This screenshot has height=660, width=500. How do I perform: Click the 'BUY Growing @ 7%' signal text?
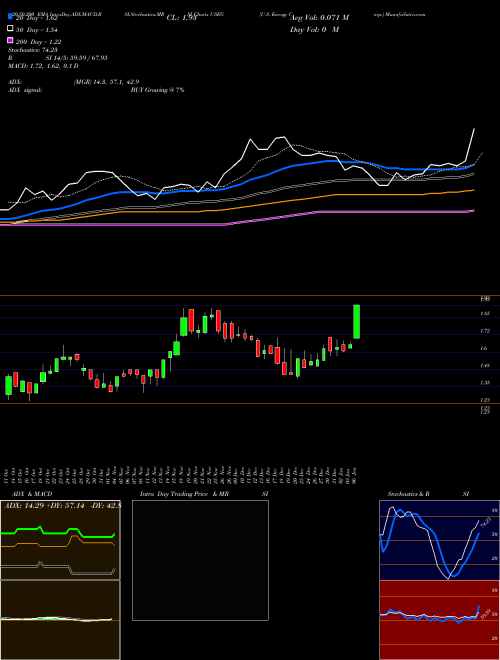(x=157, y=90)
